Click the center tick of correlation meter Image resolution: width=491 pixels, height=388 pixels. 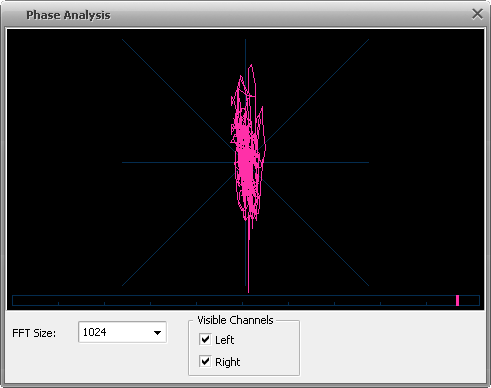242,303
